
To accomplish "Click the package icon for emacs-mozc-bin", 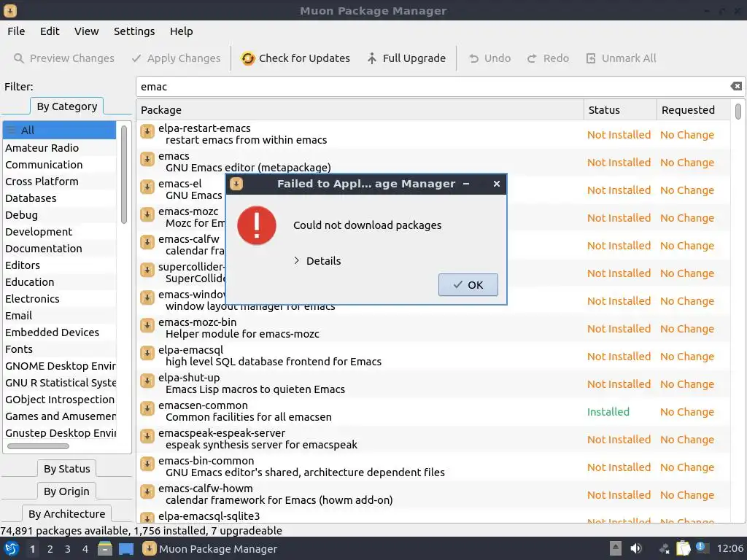I will pyautogui.click(x=147, y=324).
